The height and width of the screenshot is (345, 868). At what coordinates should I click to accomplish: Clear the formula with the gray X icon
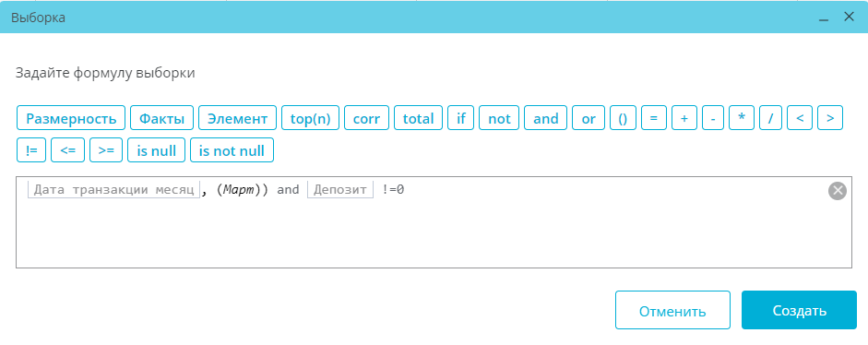[x=837, y=191]
